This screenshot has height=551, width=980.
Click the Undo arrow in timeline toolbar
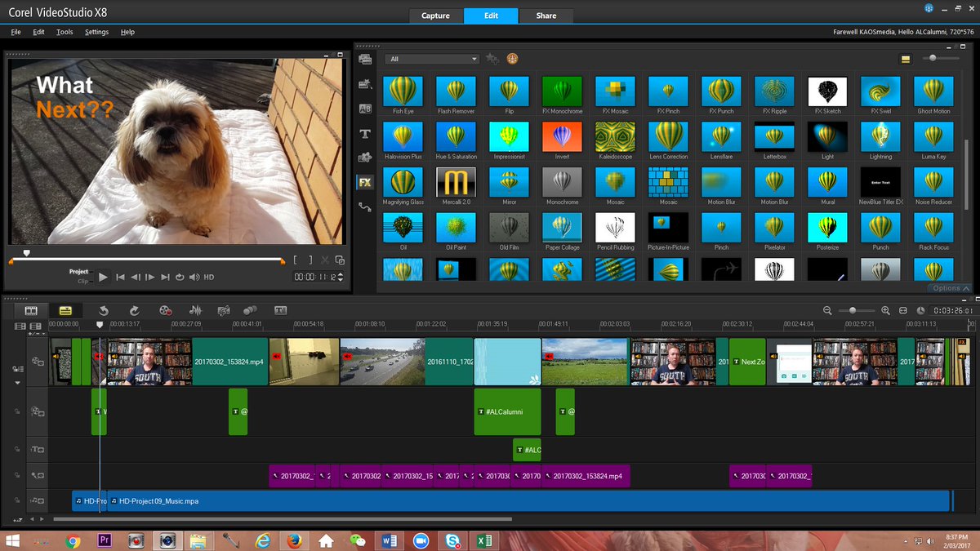(x=103, y=310)
